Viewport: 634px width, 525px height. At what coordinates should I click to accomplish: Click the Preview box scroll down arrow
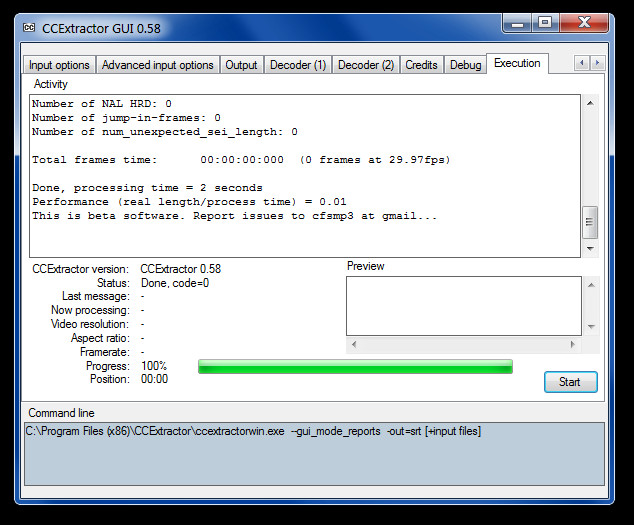click(x=591, y=326)
